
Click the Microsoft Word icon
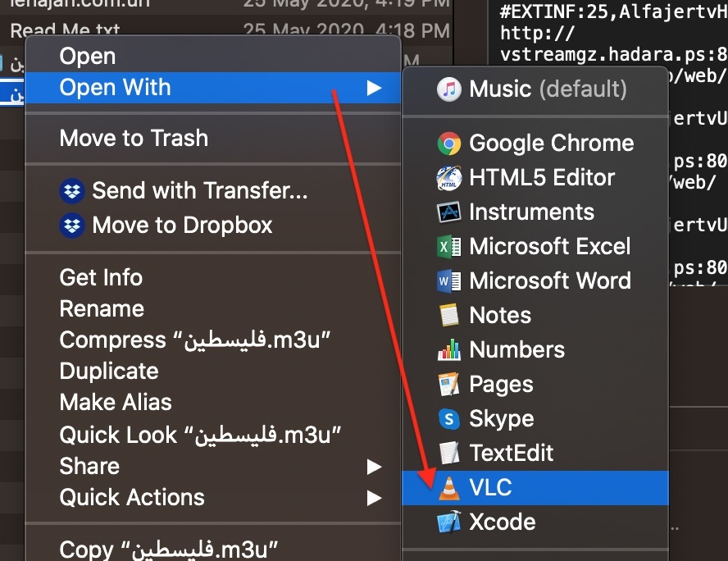[448, 281]
